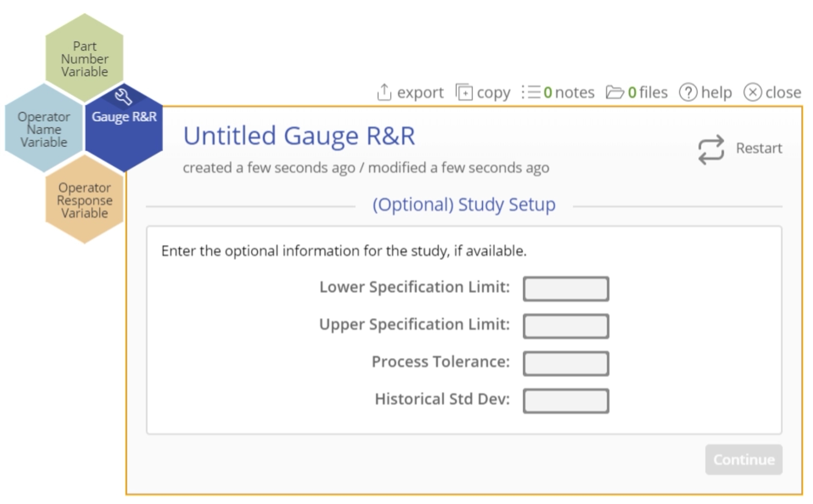The width and height of the screenshot is (813, 504).
Task: Click the export upload icon
Action: [x=384, y=92]
